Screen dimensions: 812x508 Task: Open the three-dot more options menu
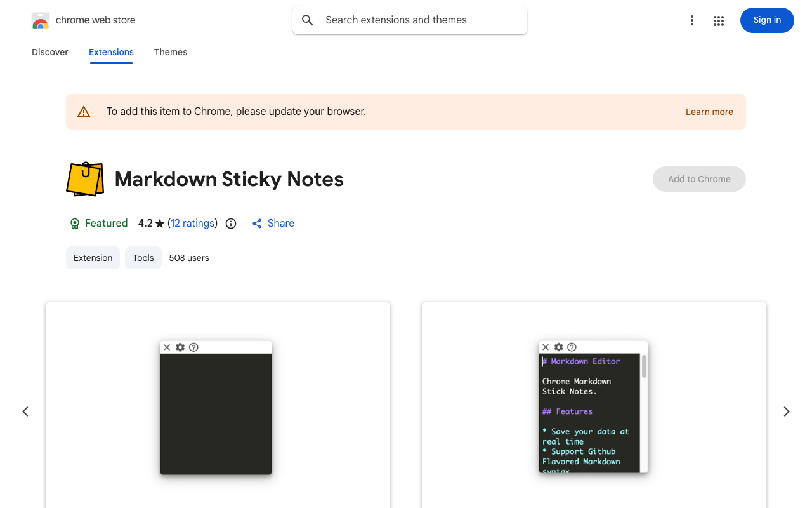pyautogui.click(x=691, y=20)
